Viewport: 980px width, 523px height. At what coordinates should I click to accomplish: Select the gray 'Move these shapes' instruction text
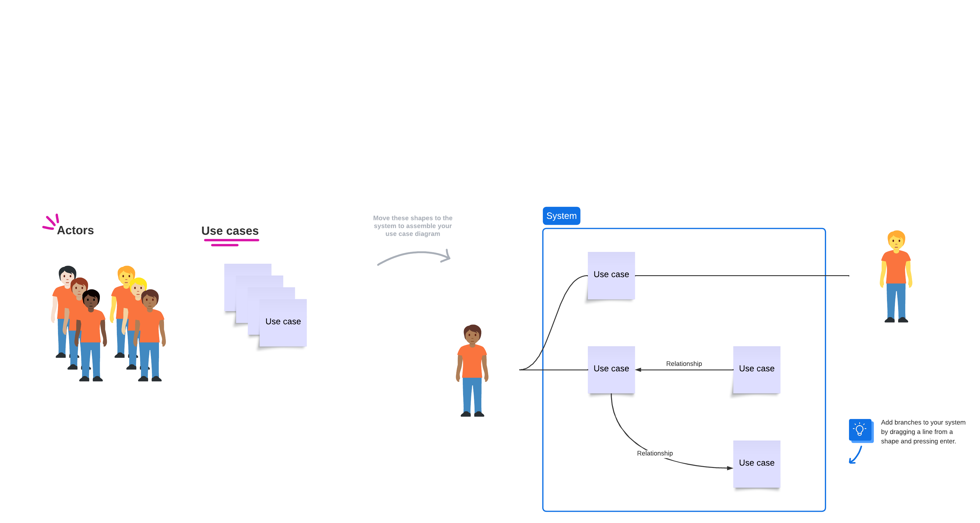[412, 226]
